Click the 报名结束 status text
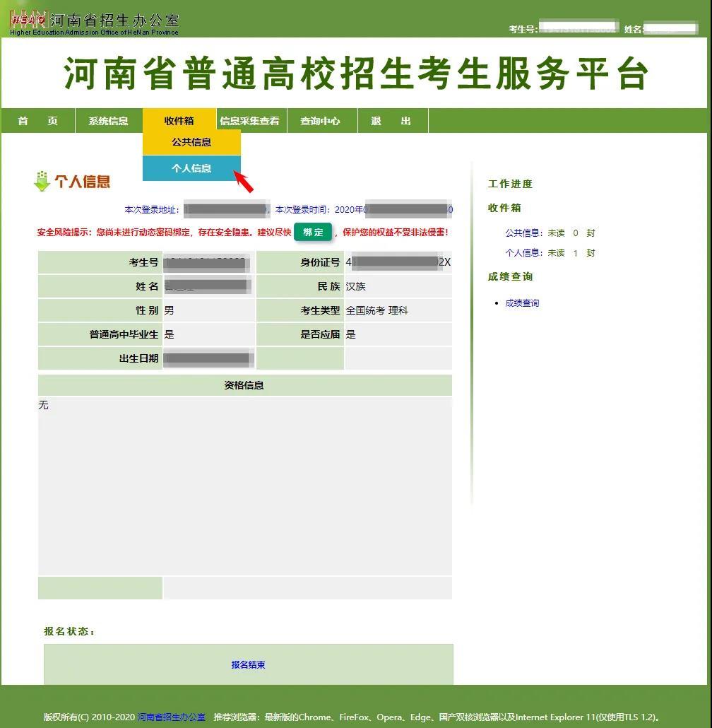 click(248, 664)
